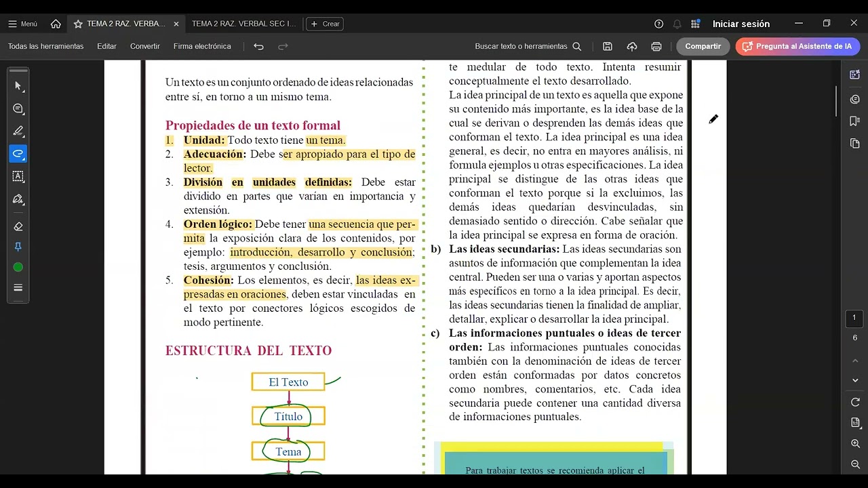
Task: Close the first TEMA 2 RAZ. VERBA tab
Action: coord(176,24)
